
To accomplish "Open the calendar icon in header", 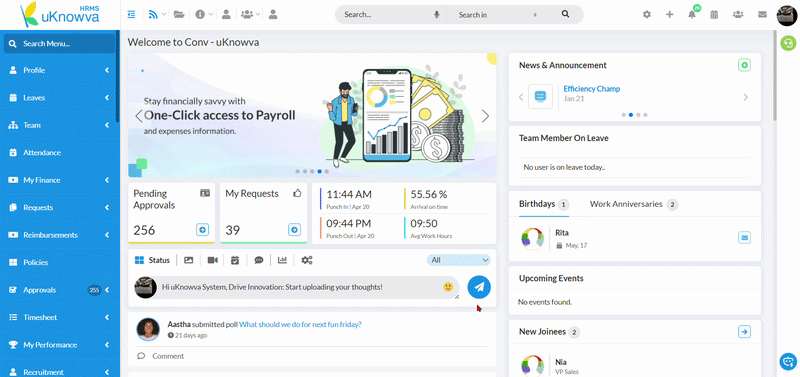I will point(714,14).
